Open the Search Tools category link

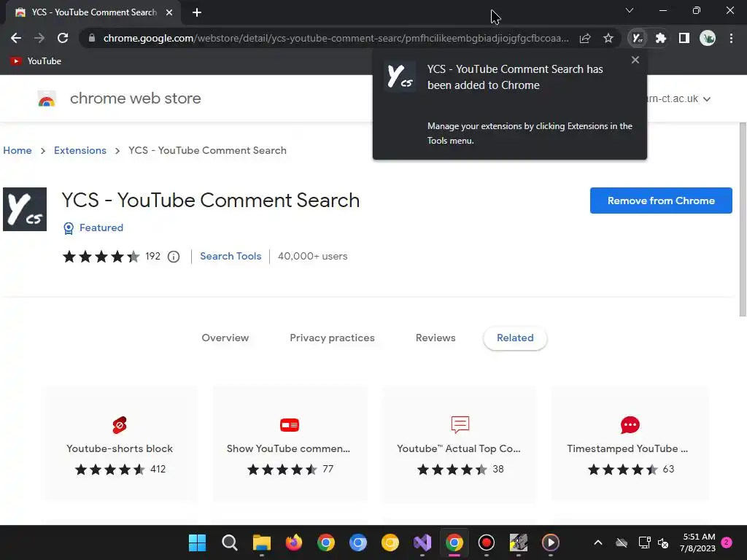pos(231,256)
